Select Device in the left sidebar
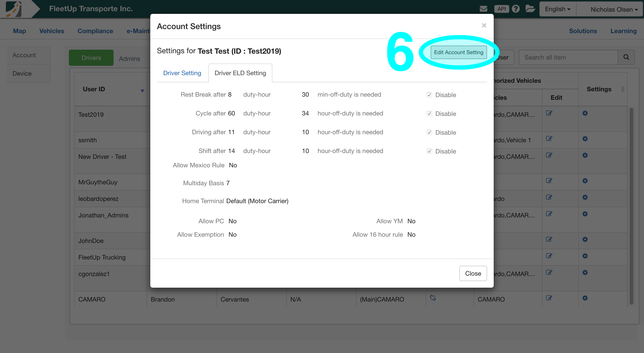 point(28,73)
